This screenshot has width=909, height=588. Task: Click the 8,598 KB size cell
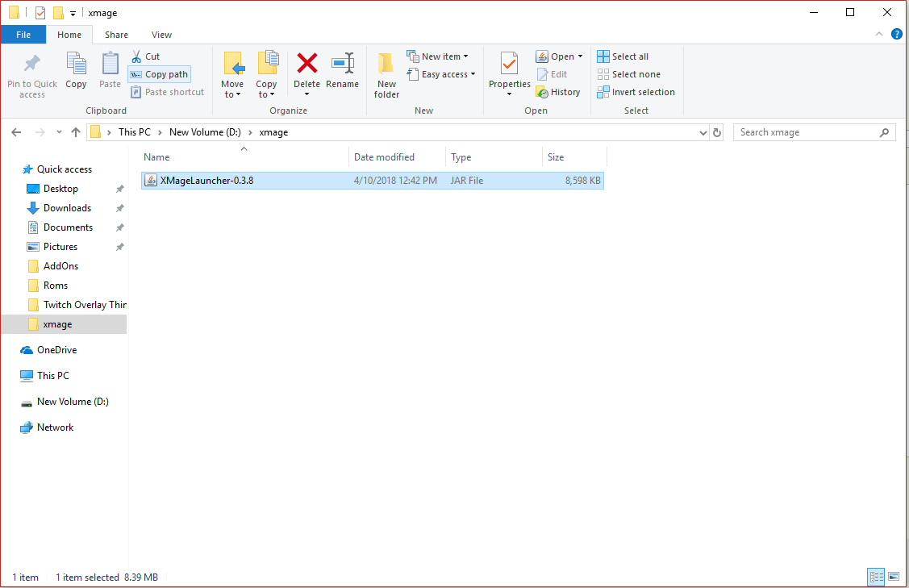pyautogui.click(x=582, y=181)
